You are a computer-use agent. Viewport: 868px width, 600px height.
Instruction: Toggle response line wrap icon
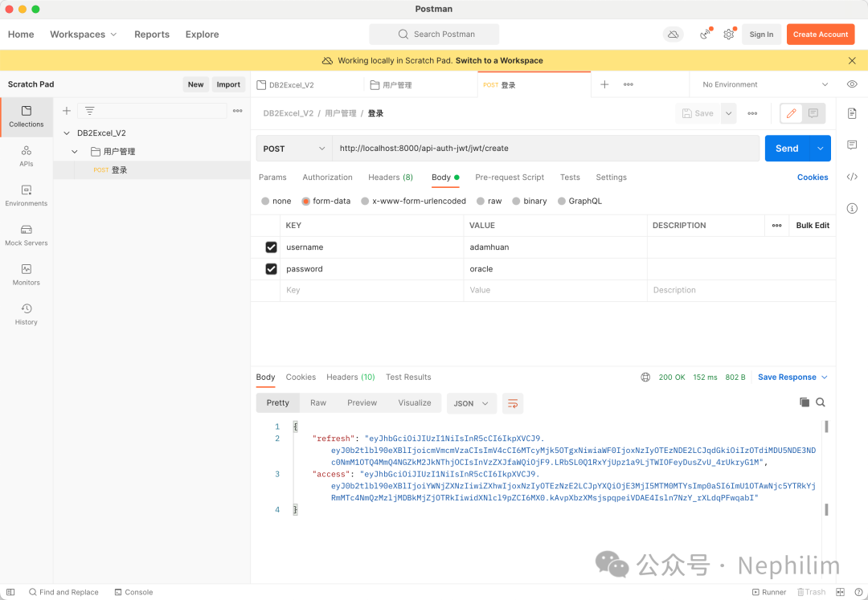point(513,403)
